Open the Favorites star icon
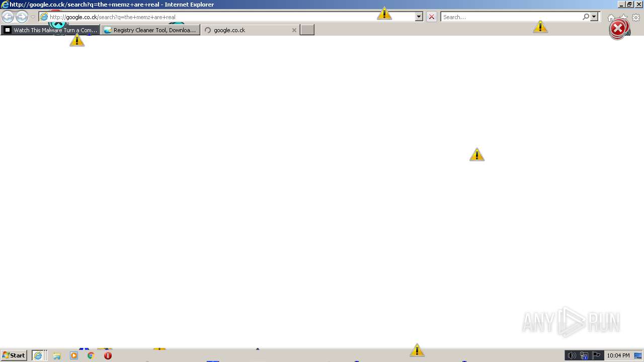 point(624,17)
